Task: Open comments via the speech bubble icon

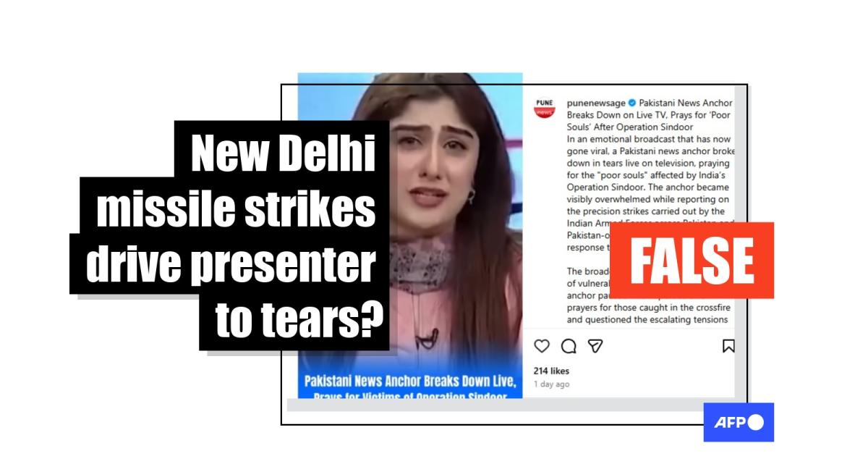Action: pos(569,346)
